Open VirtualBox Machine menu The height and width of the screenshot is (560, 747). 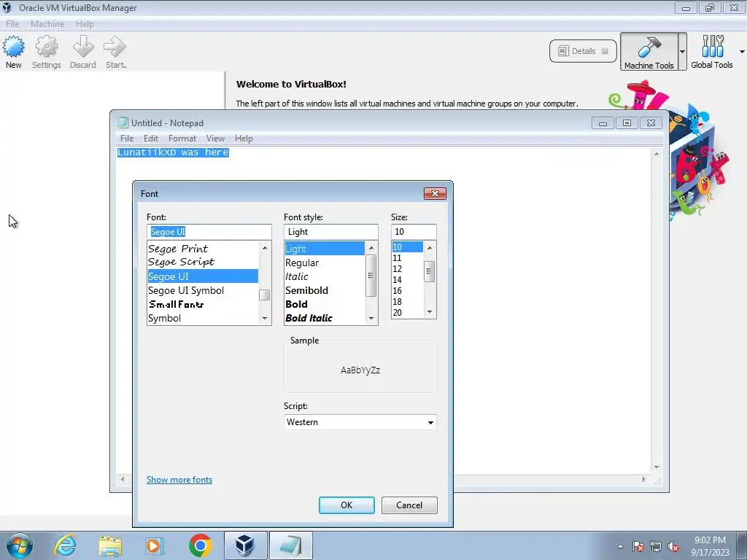click(x=47, y=24)
